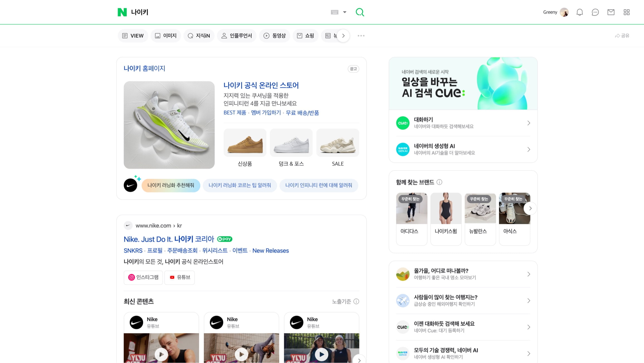This screenshot has height=363, width=644.
Task: Click the Naver N logo
Action: [122, 12]
